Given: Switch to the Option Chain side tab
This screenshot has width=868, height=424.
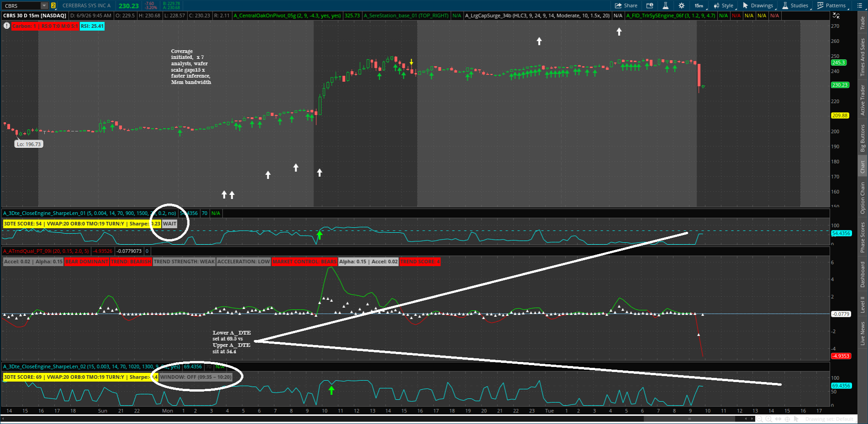Looking at the screenshot, I should click(x=863, y=198).
